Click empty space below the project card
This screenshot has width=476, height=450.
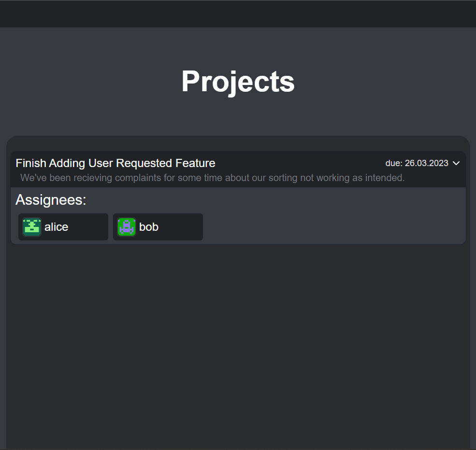point(238,338)
